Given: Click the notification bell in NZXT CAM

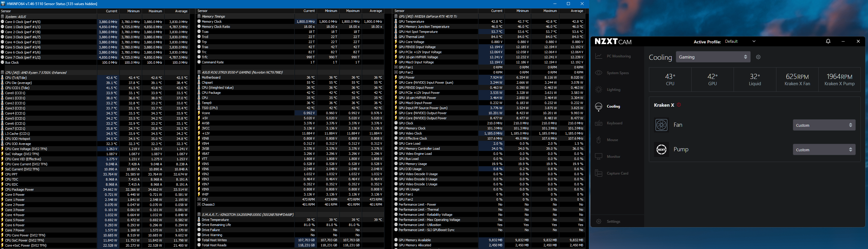Looking at the screenshot, I should pos(828,41).
